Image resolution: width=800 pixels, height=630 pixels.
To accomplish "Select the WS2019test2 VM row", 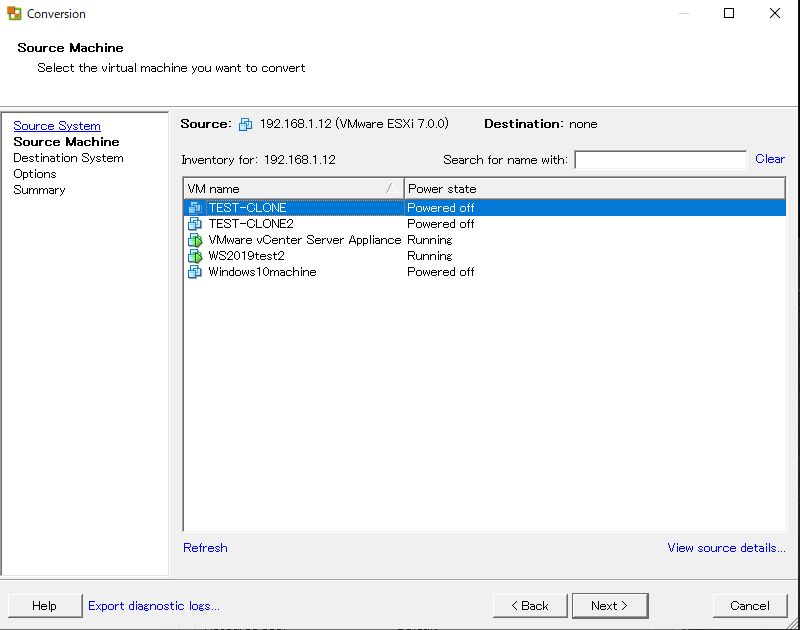I will click(x=484, y=256).
